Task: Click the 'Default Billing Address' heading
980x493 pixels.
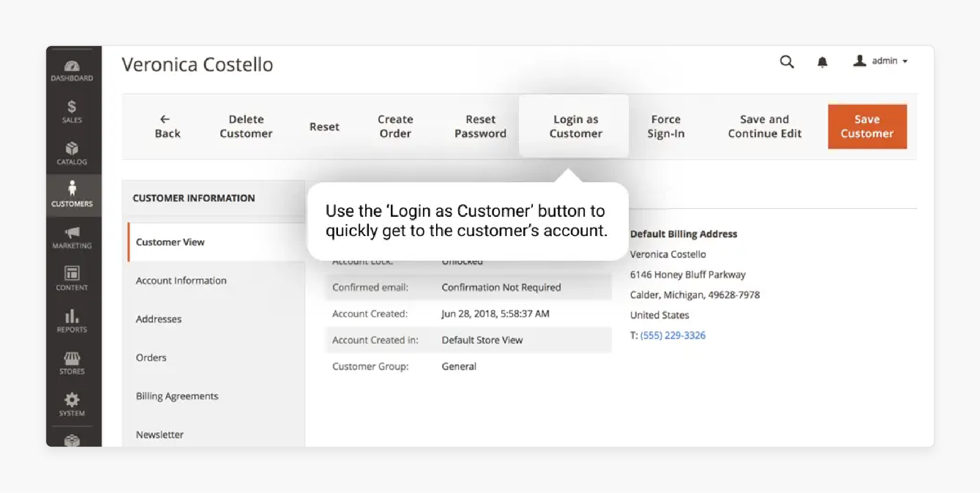Action: [x=683, y=234]
